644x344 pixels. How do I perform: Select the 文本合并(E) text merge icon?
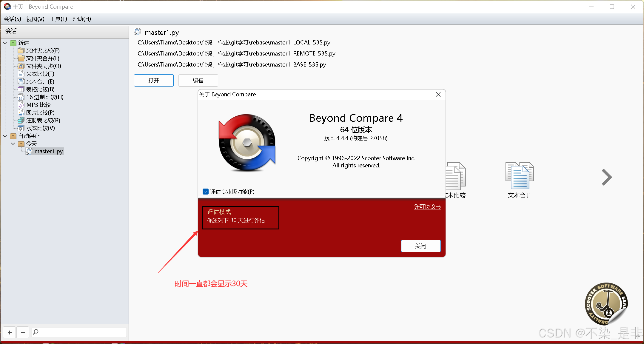pos(21,81)
